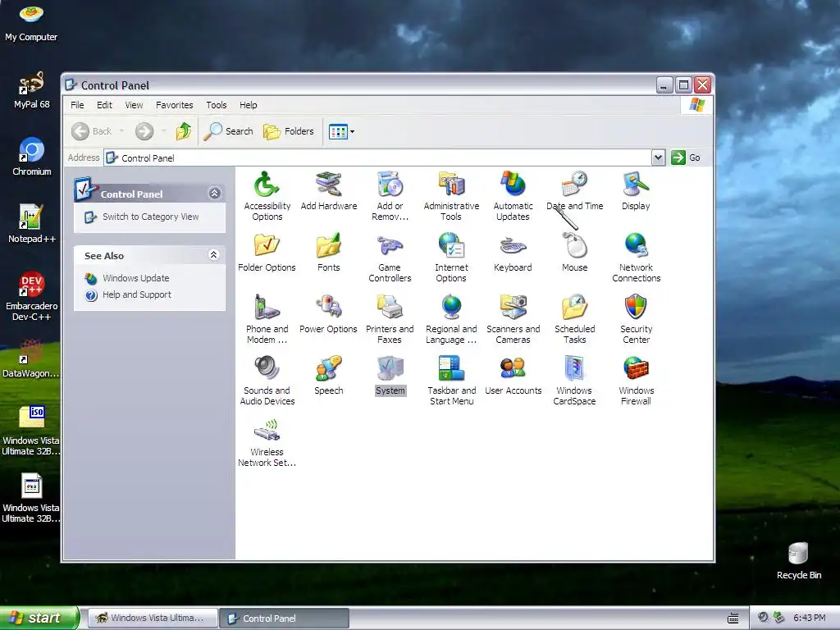Open the Help menu
Screen dimensions: 840x630
click(x=248, y=105)
